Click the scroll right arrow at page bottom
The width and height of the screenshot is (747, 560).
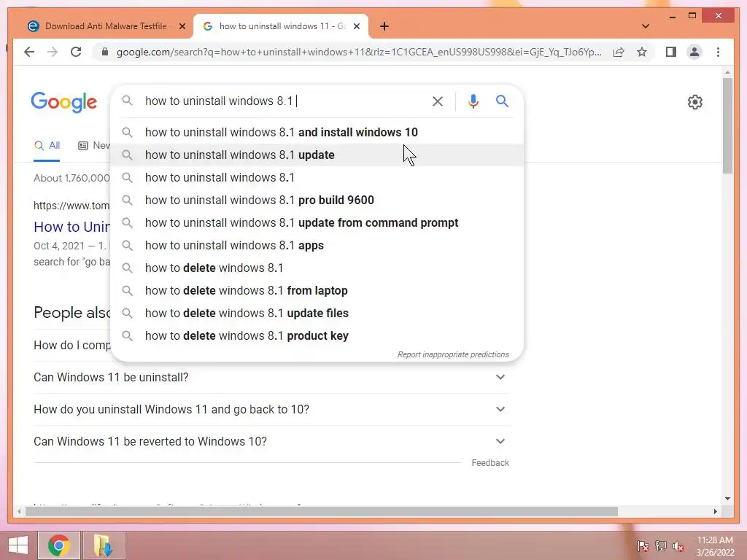pyautogui.click(x=716, y=511)
